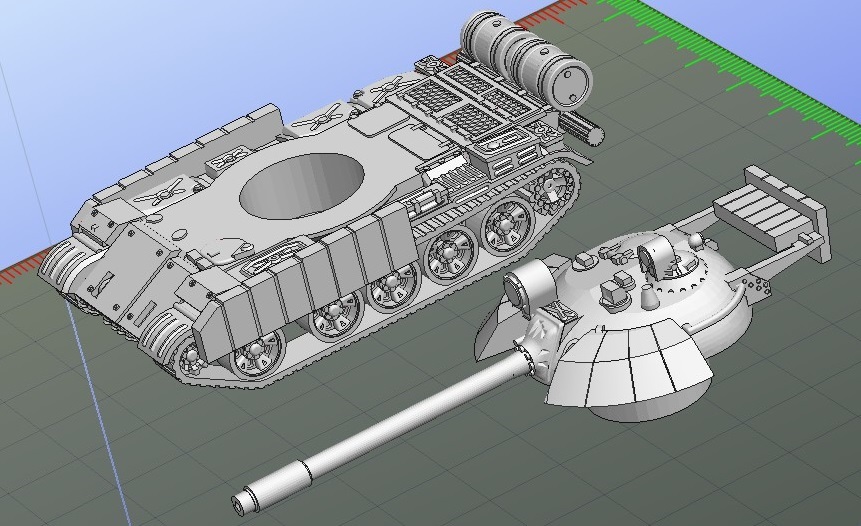The height and width of the screenshot is (526, 861).
Task: Click the front-most road wheel of the tank
Action: point(257,353)
